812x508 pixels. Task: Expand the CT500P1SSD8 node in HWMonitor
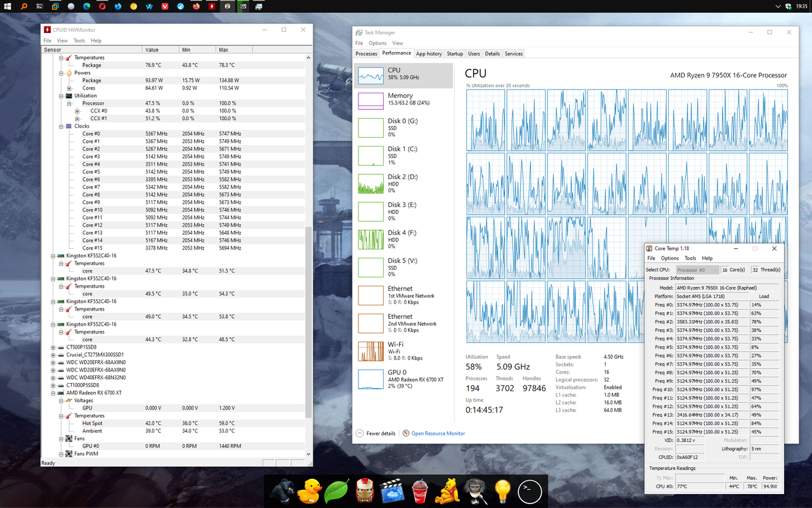(x=54, y=347)
